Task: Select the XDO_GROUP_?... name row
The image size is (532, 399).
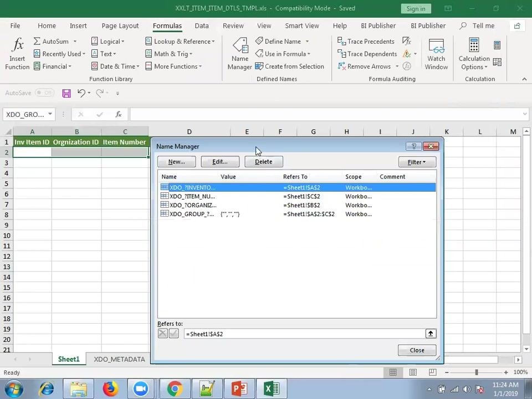Action: click(x=297, y=214)
